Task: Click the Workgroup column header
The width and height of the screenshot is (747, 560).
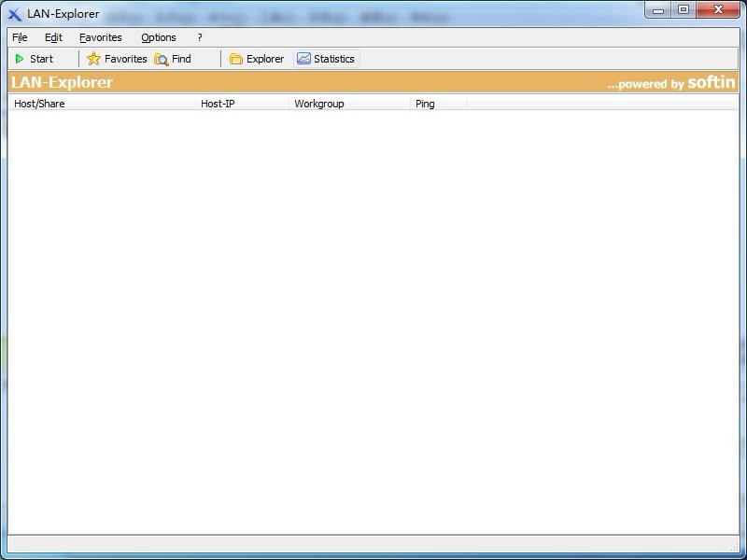Action: 349,104
